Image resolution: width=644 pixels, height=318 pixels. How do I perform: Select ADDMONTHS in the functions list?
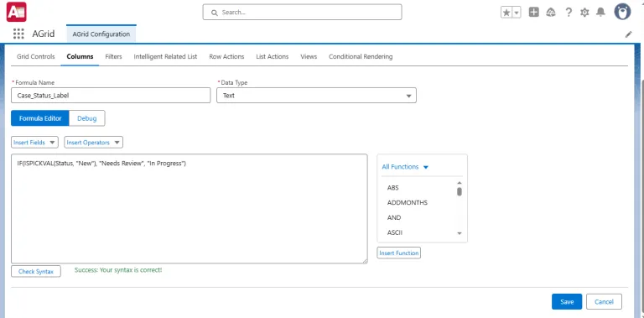pyautogui.click(x=408, y=203)
